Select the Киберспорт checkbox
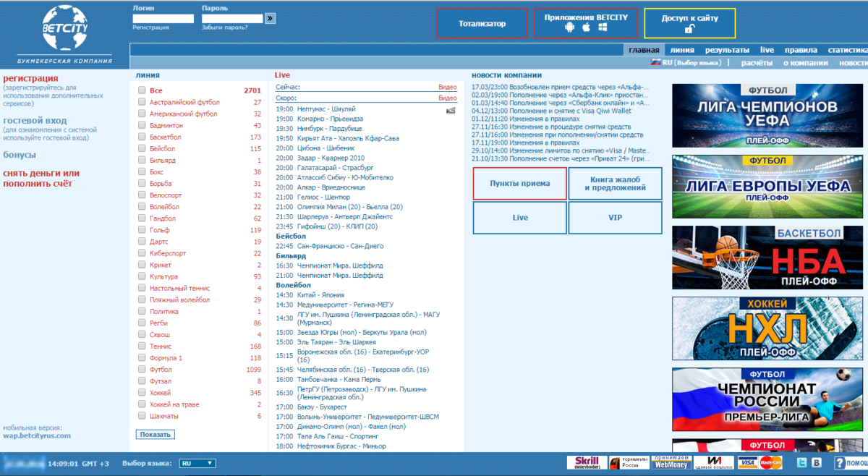 (142, 253)
